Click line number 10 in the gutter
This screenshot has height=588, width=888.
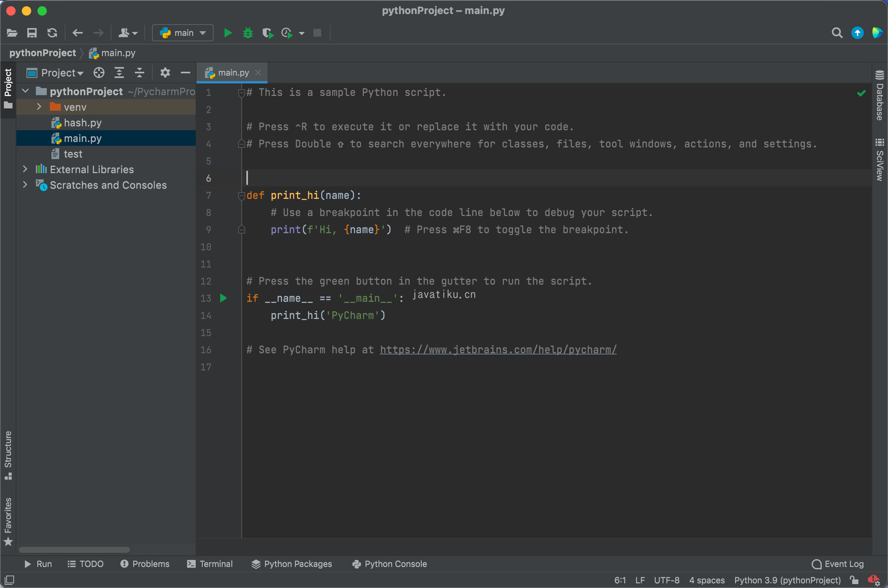pyautogui.click(x=206, y=247)
